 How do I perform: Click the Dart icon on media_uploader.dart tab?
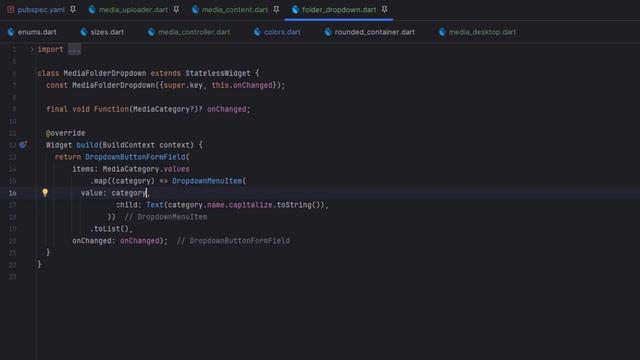click(92, 9)
